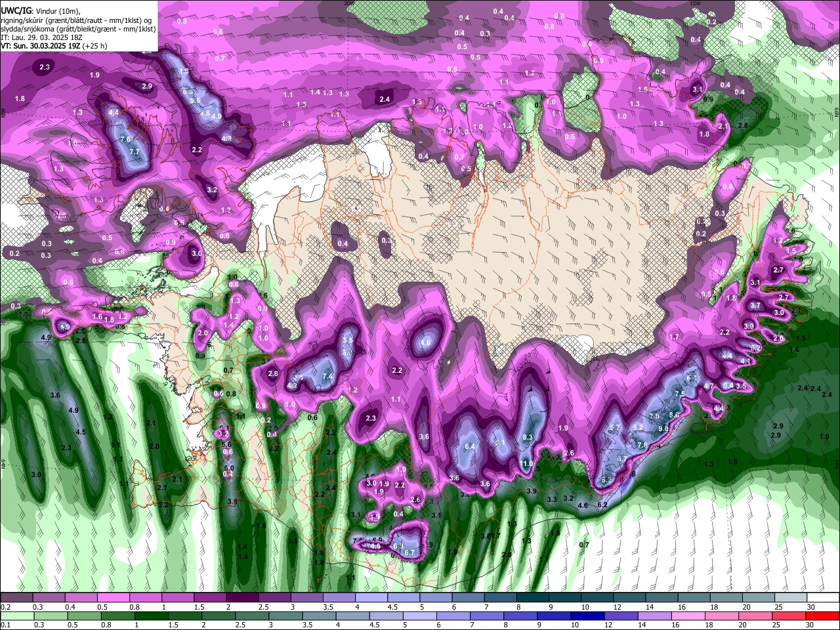Select the darkest green lower swatch between 1 and 1.5
840x630 pixels.
[x=152, y=616]
